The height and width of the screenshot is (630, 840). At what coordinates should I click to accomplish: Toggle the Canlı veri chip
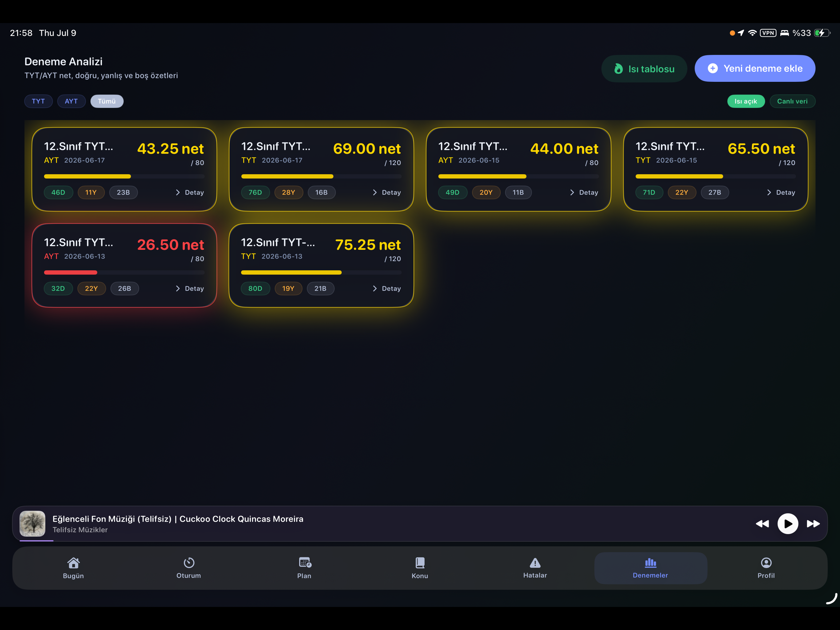[x=792, y=101]
